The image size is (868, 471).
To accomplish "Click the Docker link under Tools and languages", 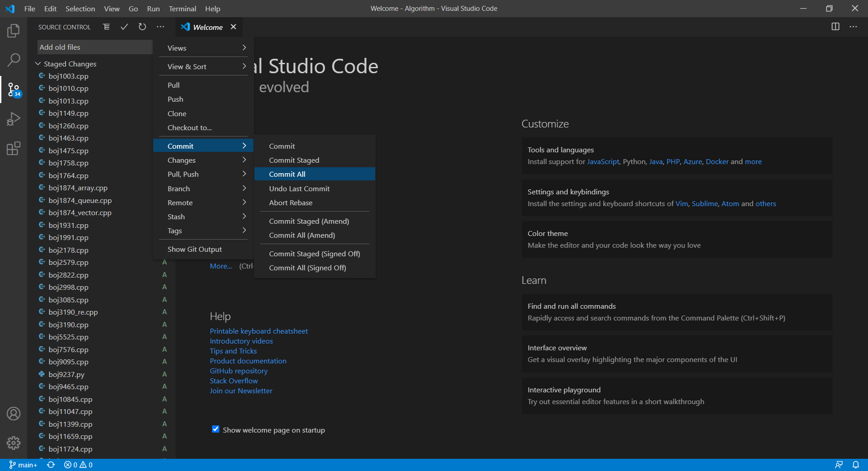I will [x=717, y=161].
